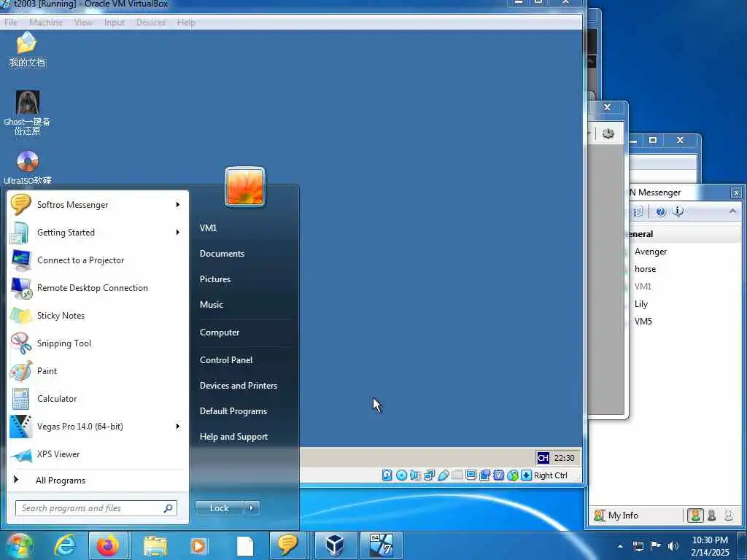
Task: Click the audio icon in VirtualBox status bar
Action: [415, 475]
